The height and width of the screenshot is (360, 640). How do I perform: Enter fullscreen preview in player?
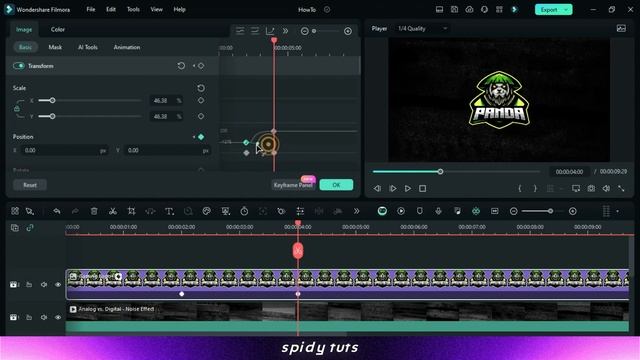point(621,188)
